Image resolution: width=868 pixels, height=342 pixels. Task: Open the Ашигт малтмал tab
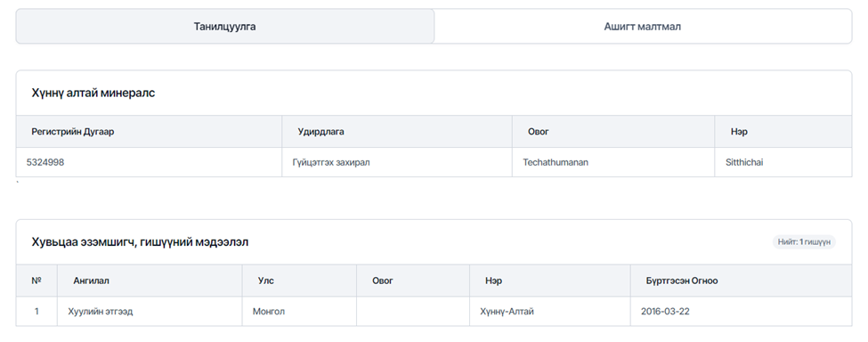643,26
